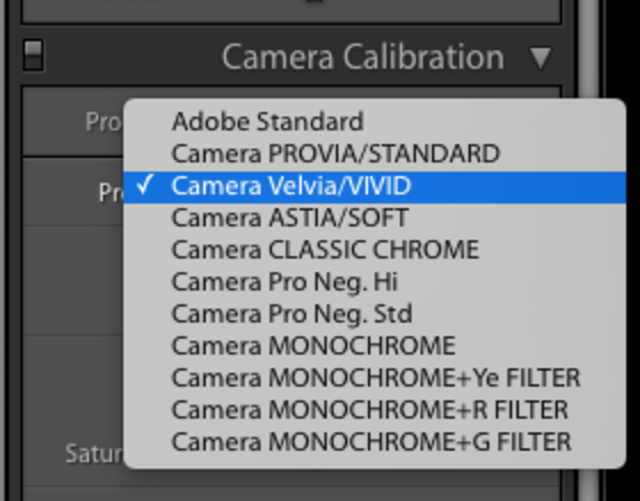Pick the Camera ASTIA/SOFT profile
The image size is (640, 501).
pyautogui.click(x=289, y=218)
